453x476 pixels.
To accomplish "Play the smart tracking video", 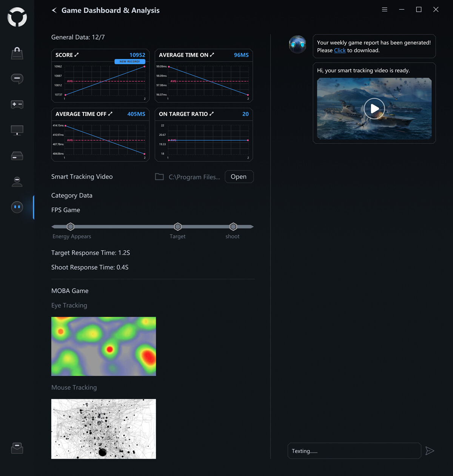I will coord(374,109).
